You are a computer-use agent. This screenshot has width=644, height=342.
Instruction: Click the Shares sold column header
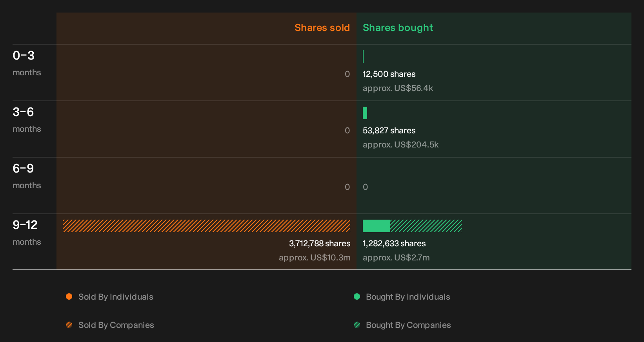[x=322, y=28]
